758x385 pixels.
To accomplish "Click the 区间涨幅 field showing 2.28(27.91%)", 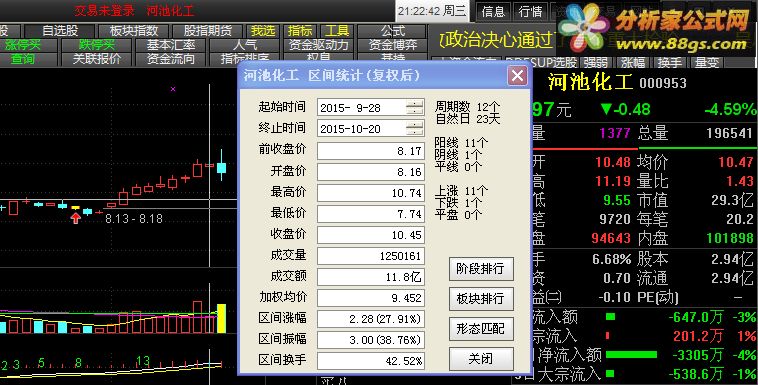I will pos(371,319).
